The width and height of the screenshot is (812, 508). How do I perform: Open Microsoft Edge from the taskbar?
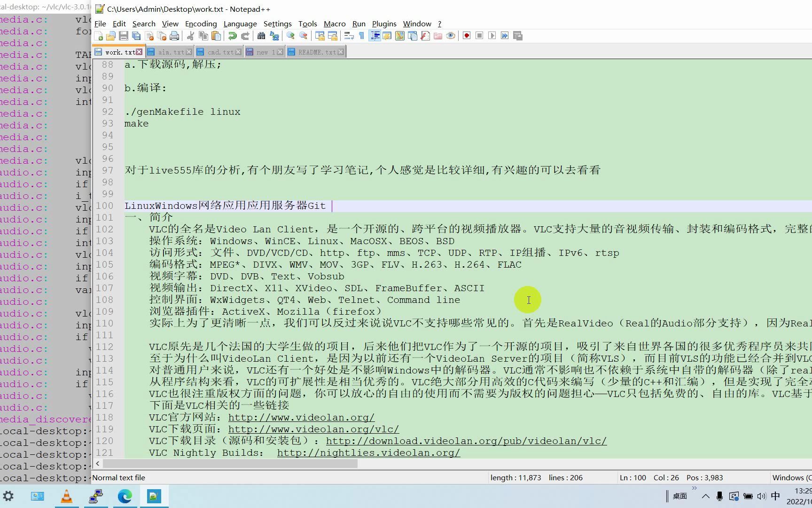pos(125,496)
